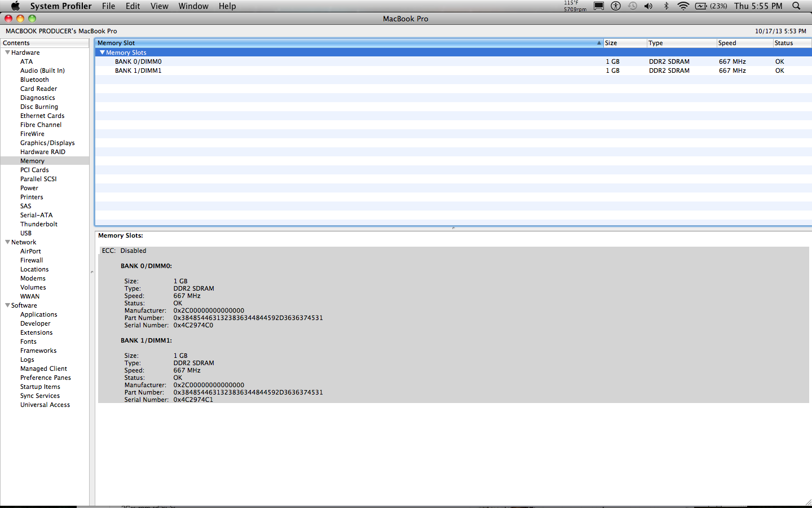Click the Memory Slot column header
The width and height of the screenshot is (812, 508).
pos(349,43)
